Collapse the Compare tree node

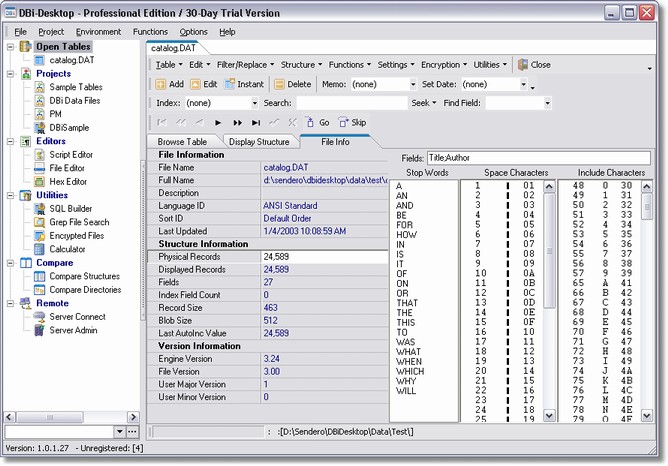pos(10,263)
